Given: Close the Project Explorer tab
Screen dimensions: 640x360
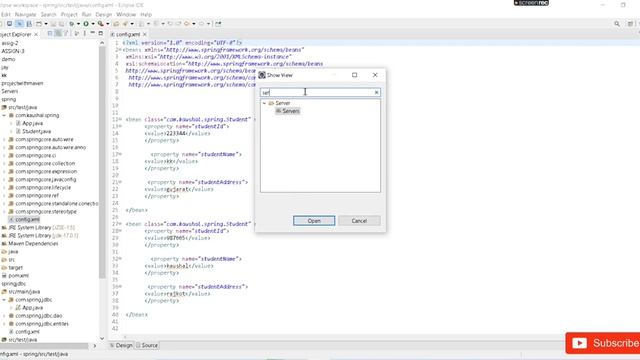Looking at the screenshot, I should point(36,34).
